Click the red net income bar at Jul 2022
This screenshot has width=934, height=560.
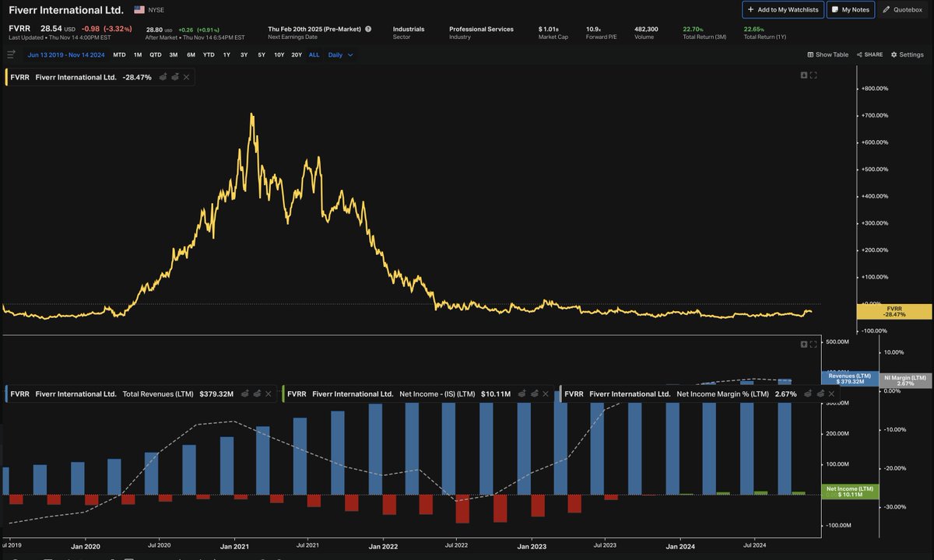point(462,509)
